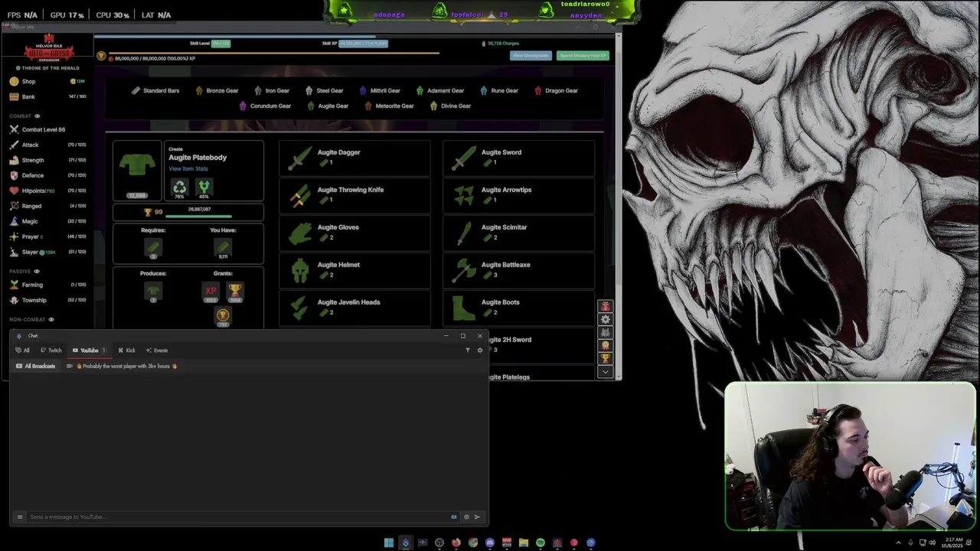Viewport: 980px width, 551px height.
Task: Switch to the All chat tab
Action: coord(23,350)
